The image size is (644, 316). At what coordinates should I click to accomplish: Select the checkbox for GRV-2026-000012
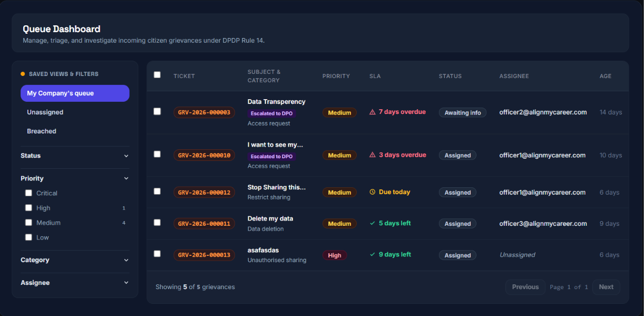click(157, 191)
